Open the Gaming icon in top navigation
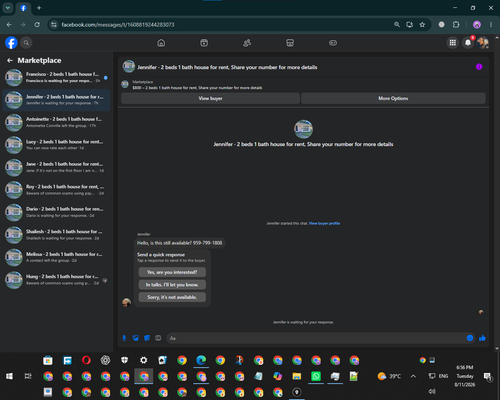 pyautogui.click(x=333, y=43)
